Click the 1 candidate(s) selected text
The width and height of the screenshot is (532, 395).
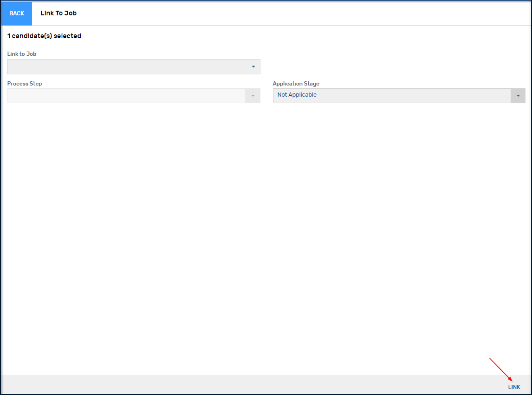coord(44,36)
